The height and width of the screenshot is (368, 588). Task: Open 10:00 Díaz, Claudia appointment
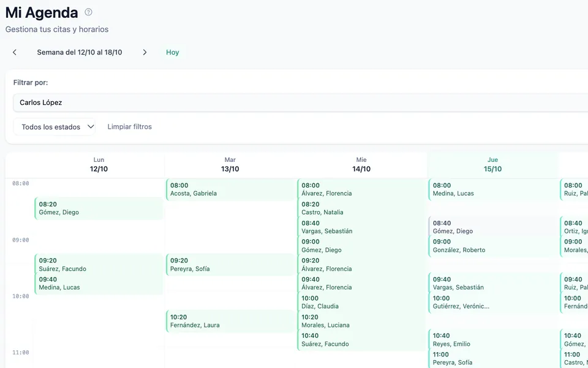[x=361, y=302]
